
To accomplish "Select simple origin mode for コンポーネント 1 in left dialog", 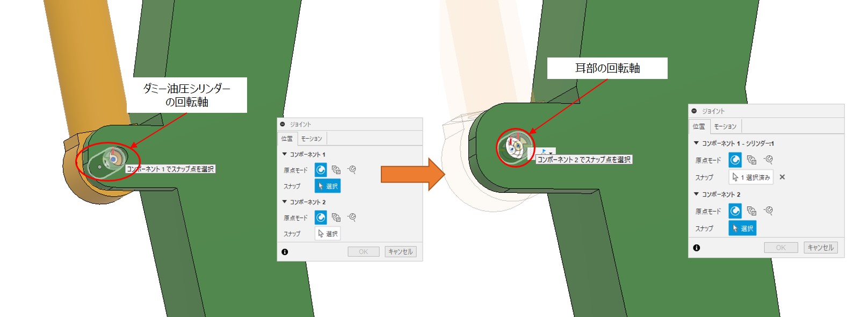I will click(x=321, y=170).
